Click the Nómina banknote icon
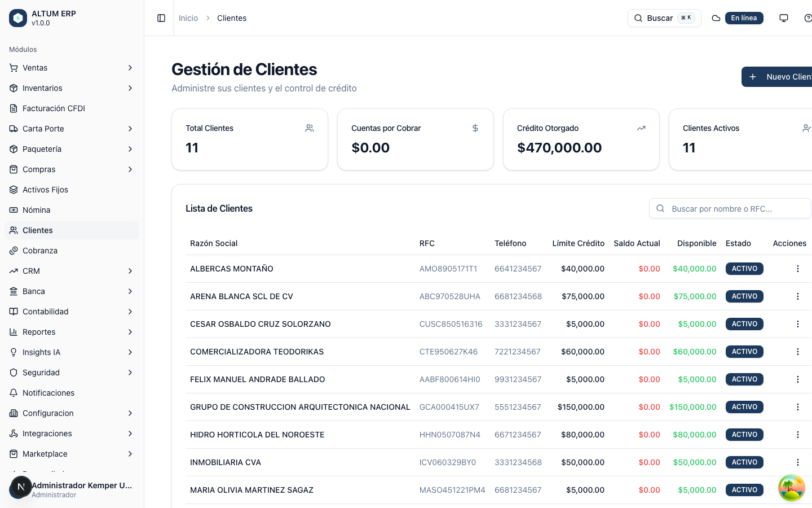 (14, 210)
